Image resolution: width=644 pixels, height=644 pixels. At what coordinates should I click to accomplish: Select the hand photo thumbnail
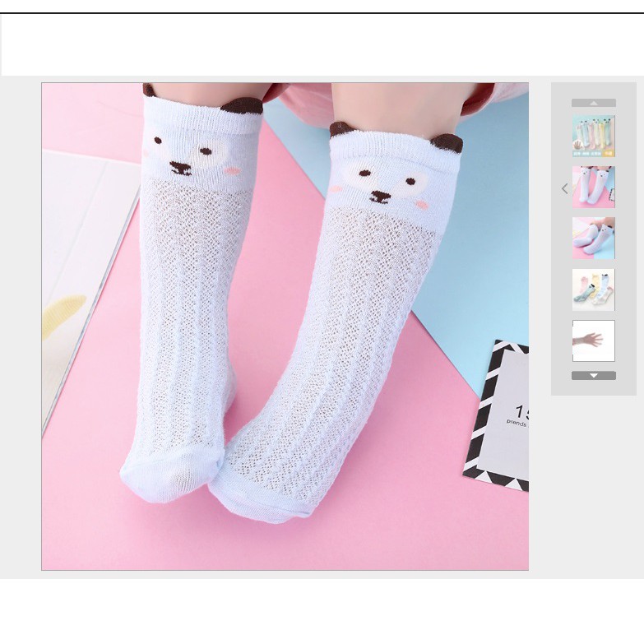[593, 341]
